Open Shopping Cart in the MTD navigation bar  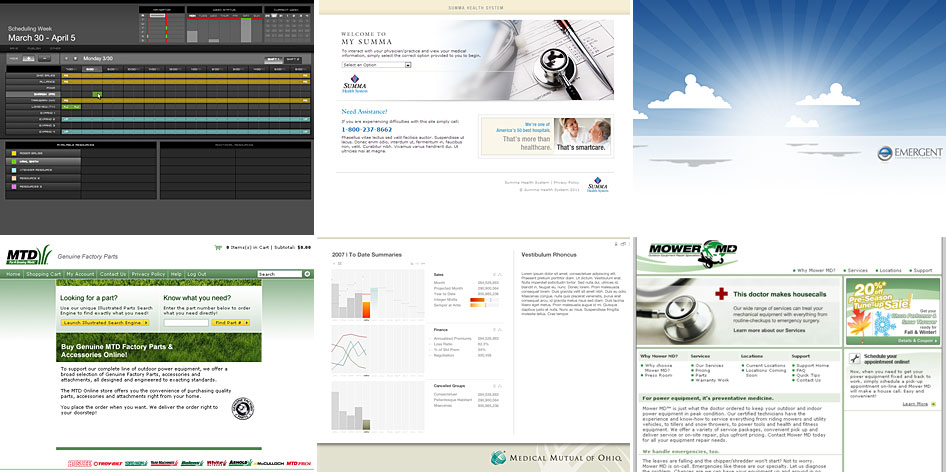point(44,274)
